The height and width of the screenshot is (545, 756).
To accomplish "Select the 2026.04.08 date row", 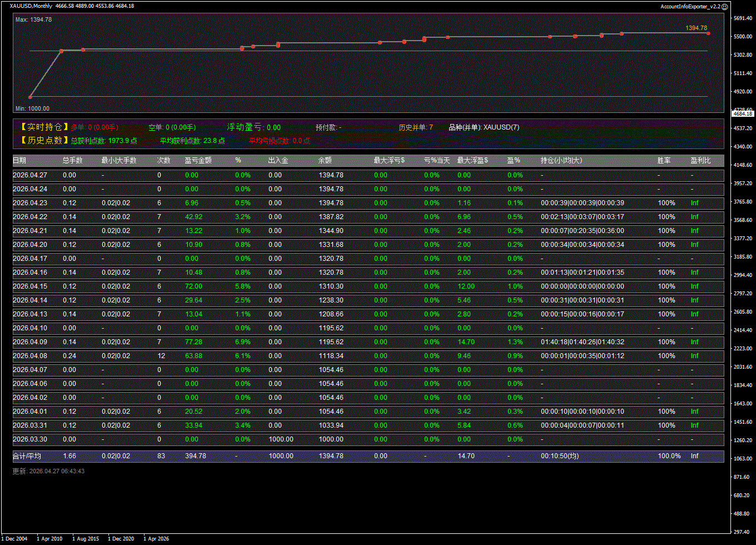I will pos(30,356).
